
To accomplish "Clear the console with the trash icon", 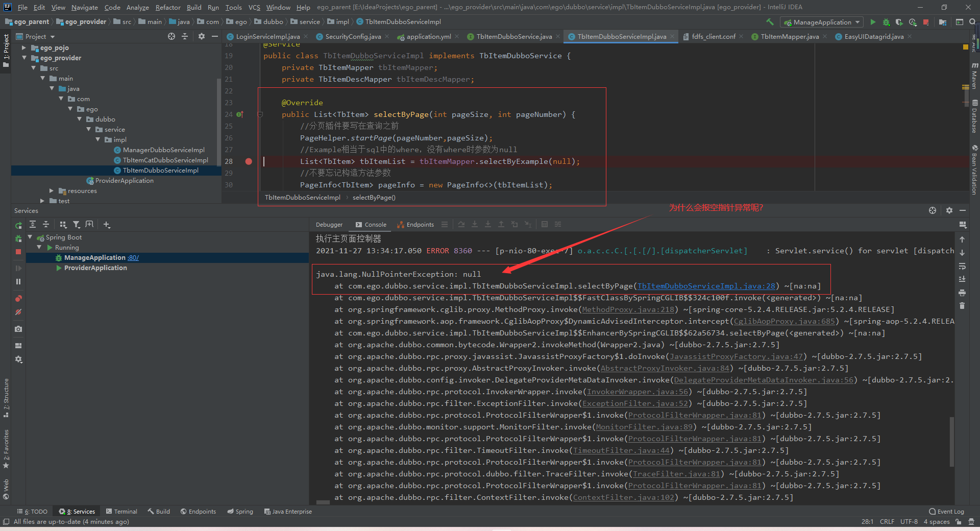I will pyautogui.click(x=962, y=306).
